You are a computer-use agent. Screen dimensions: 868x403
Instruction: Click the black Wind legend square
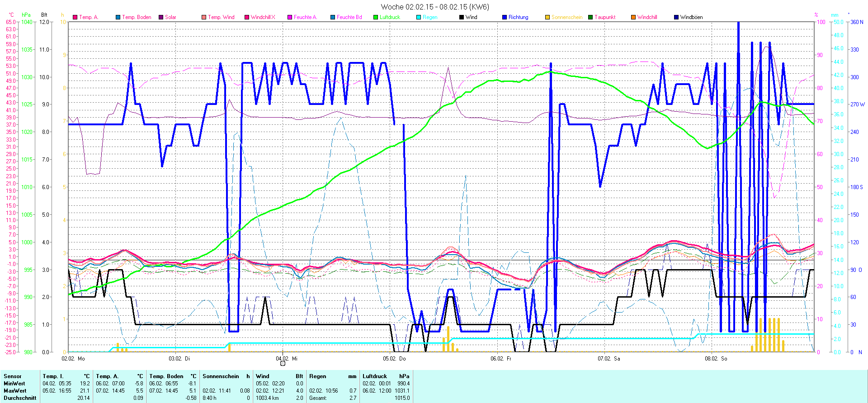click(x=462, y=17)
